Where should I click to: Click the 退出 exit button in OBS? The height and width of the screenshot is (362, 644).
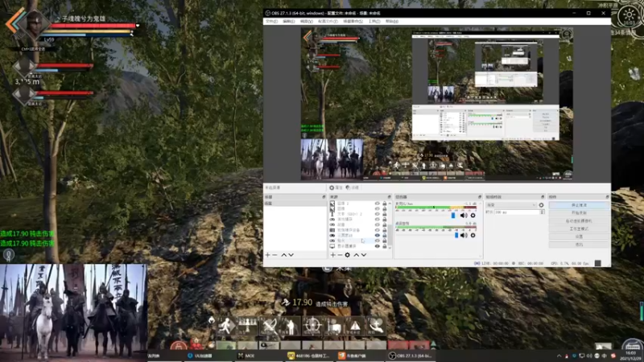click(579, 245)
